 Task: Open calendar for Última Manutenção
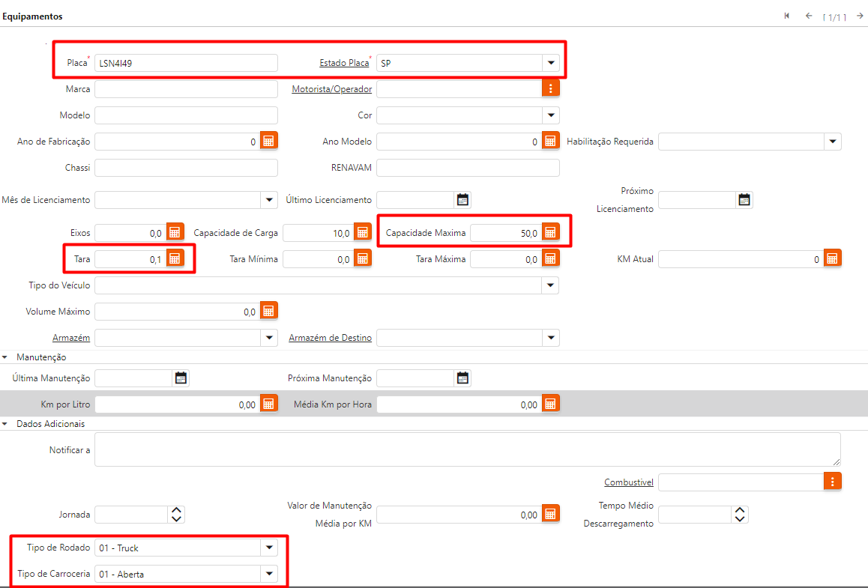click(181, 378)
